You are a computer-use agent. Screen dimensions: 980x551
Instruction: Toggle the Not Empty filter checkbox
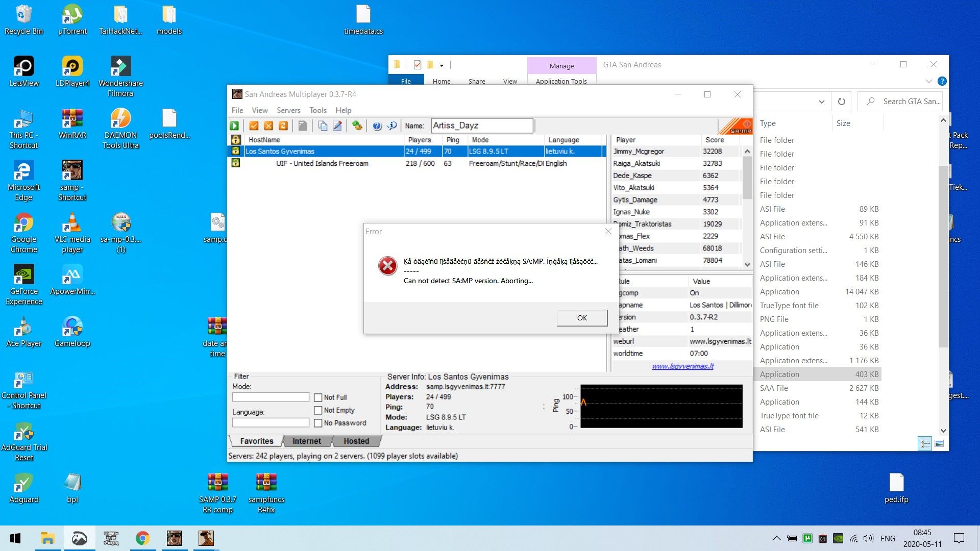coord(318,410)
